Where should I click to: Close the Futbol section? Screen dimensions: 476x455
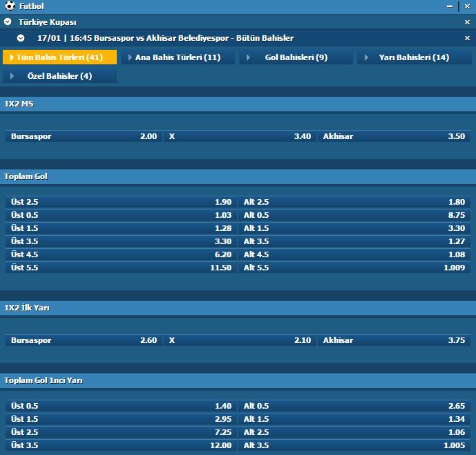467,6
